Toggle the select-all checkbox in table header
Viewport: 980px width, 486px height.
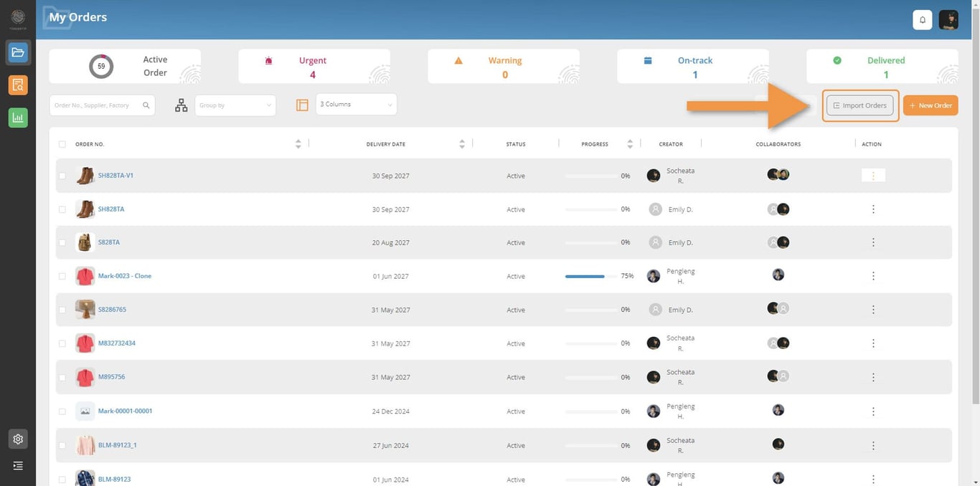[x=62, y=144]
